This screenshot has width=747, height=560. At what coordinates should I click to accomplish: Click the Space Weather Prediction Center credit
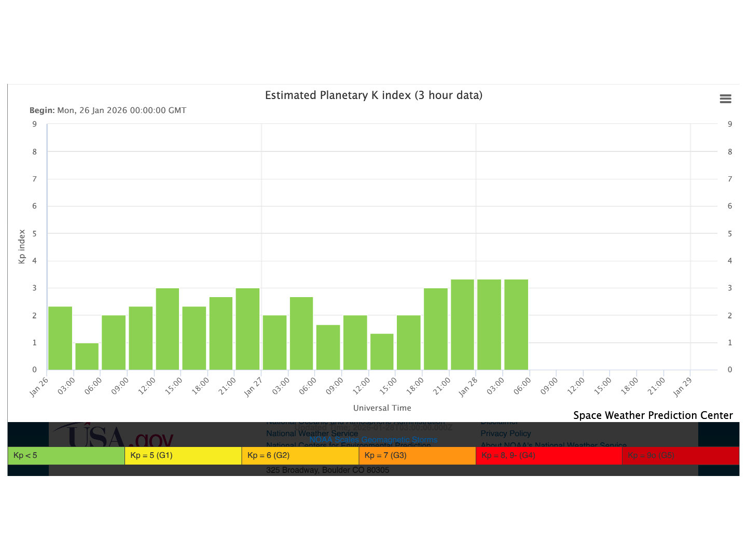(653, 415)
